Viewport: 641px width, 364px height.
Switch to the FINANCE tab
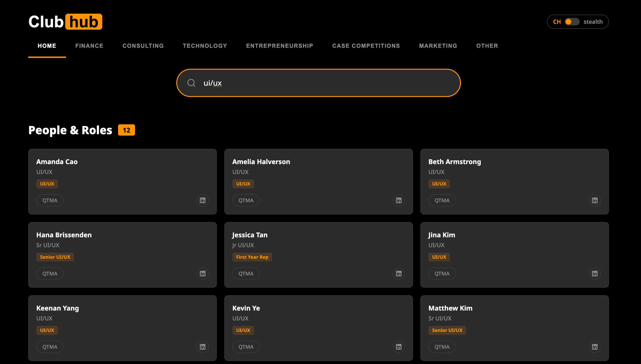tap(89, 46)
